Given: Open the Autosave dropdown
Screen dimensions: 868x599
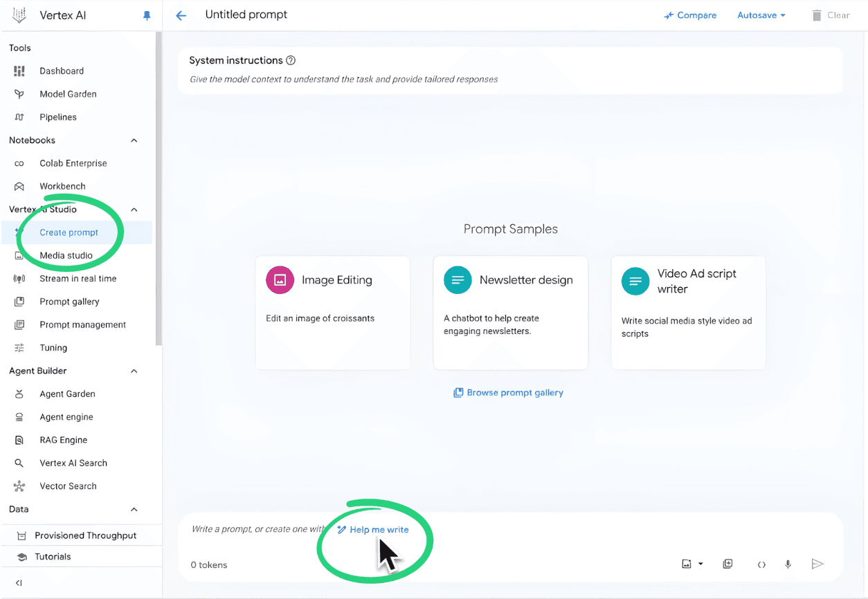Looking at the screenshot, I should (x=761, y=15).
